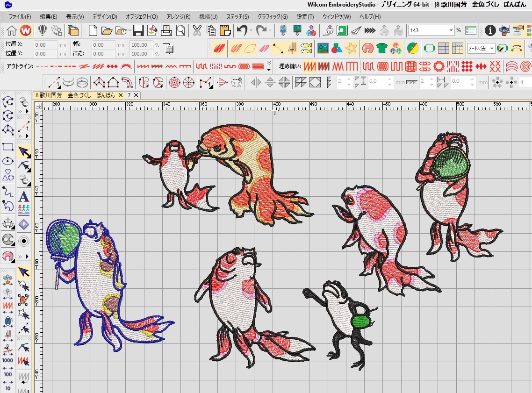
Task: Save the design with floppy disk icon
Action: [x=138, y=30]
